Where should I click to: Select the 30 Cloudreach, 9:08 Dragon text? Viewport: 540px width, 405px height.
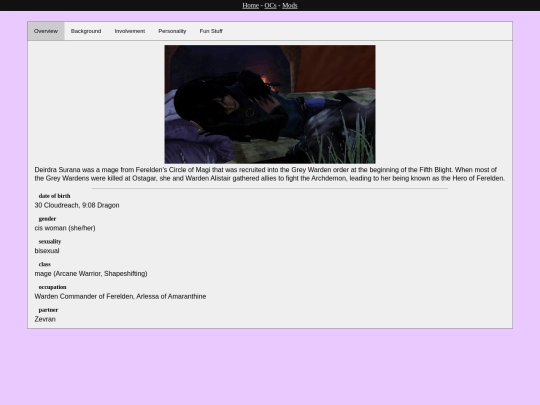click(x=77, y=205)
